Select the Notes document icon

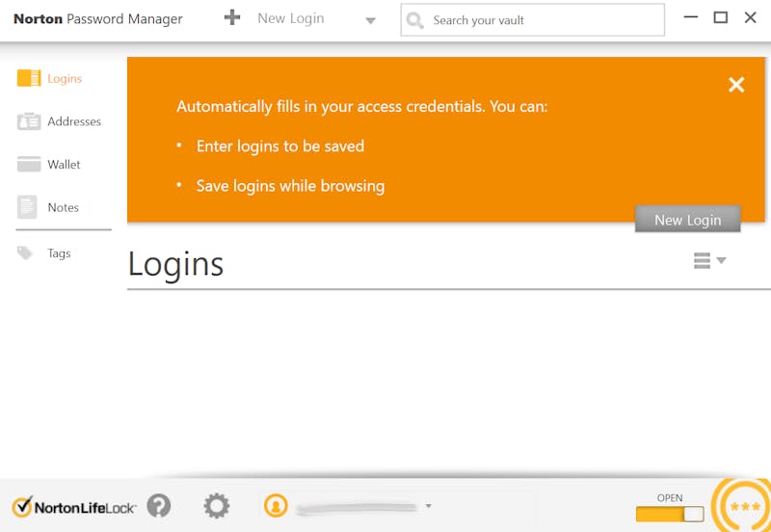[x=27, y=207]
